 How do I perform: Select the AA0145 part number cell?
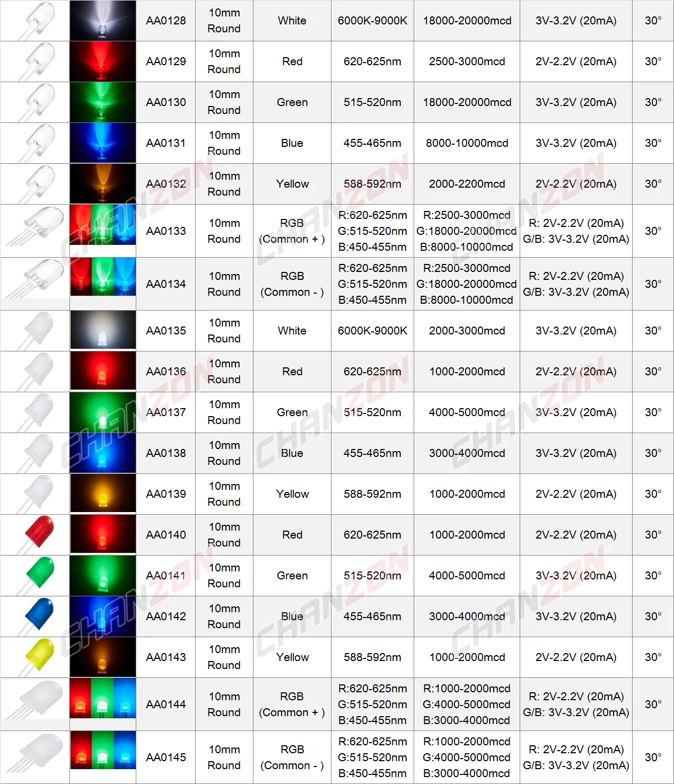[x=166, y=757]
